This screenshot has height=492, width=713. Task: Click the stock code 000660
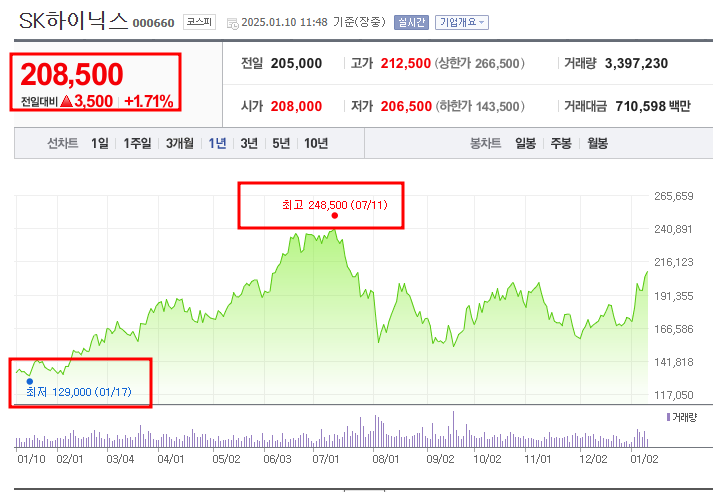point(153,23)
